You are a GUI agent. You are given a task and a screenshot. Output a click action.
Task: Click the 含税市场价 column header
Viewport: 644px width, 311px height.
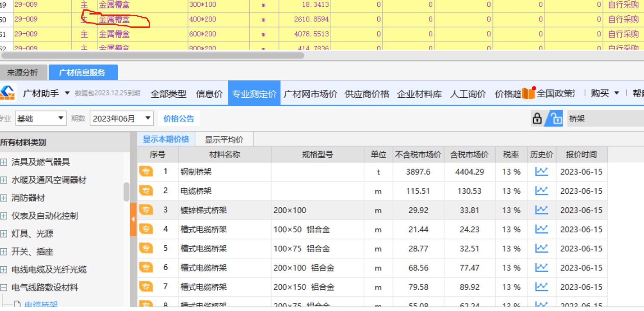coord(469,154)
